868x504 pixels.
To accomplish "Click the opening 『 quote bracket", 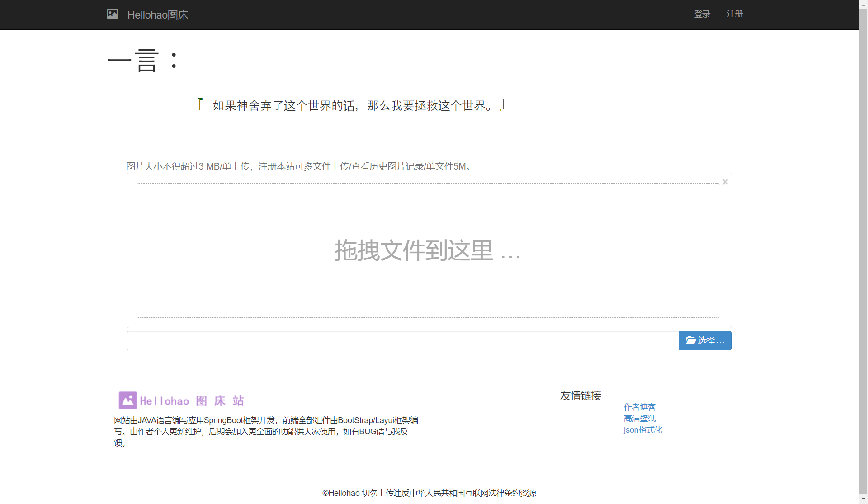I will pos(199,105).
